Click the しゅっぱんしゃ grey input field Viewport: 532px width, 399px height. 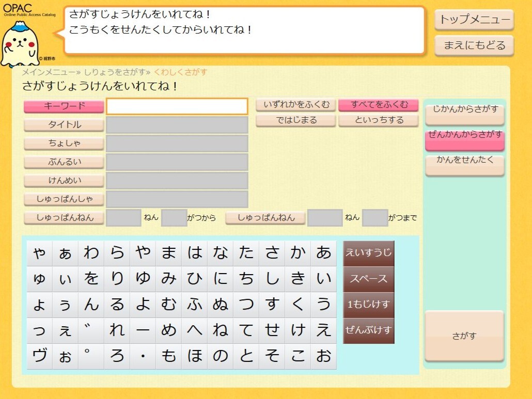point(177,199)
